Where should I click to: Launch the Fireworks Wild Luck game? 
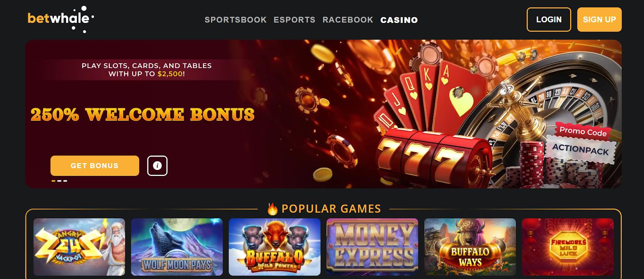(x=568, y=247)
